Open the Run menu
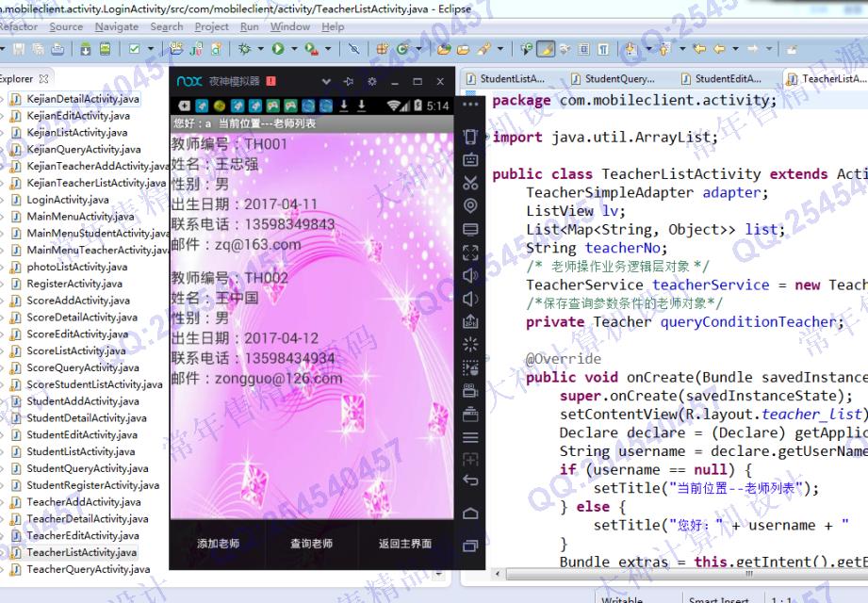The width and height of the screenshot is (868, 603). [249, 26]
